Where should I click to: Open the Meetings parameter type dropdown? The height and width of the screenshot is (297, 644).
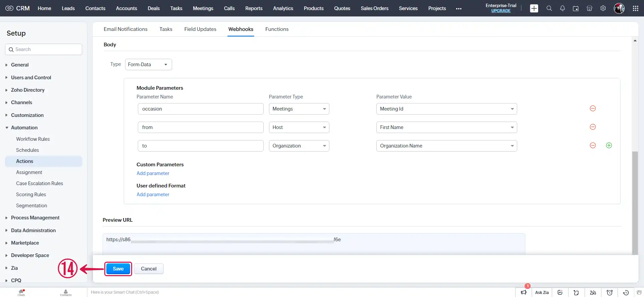[x=299, y=109]
